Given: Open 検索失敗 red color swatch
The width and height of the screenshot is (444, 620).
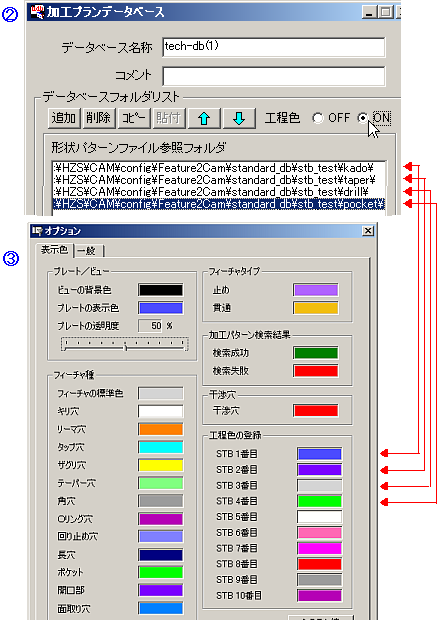Looking at the screenshot, I should [x=316, y=371].
